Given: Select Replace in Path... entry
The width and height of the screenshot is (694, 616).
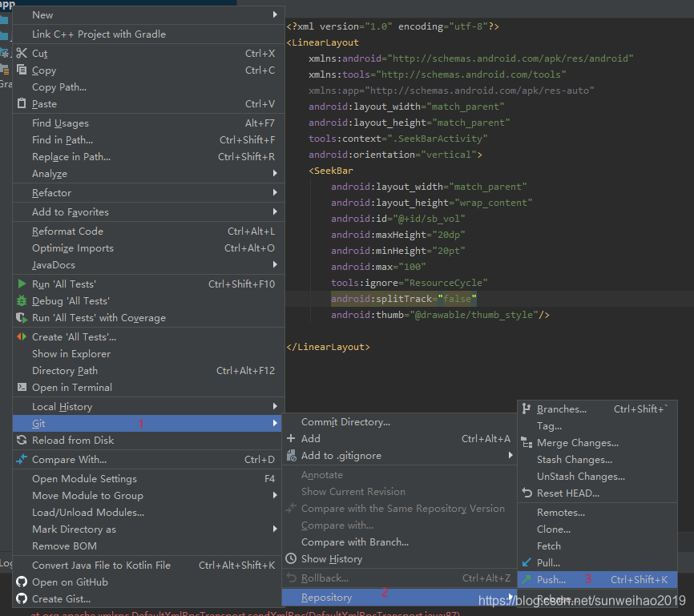Looking at the screenshot, I should (x=148, y=157).
